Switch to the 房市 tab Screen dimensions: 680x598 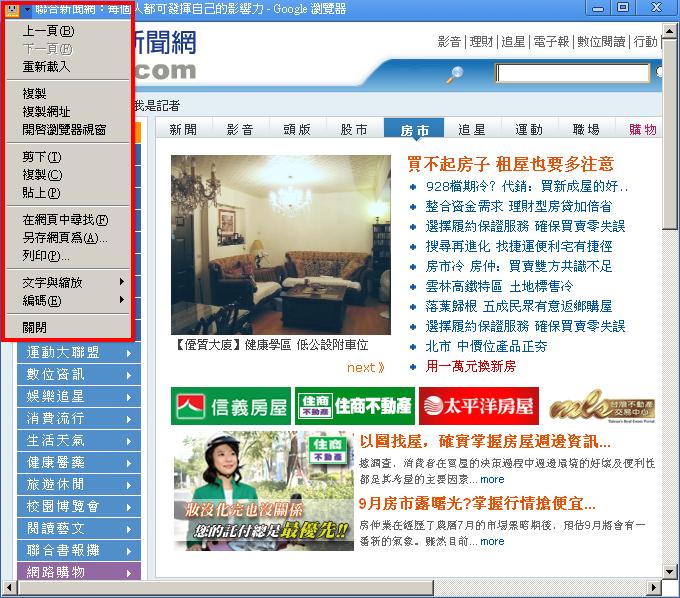point(414,129)
